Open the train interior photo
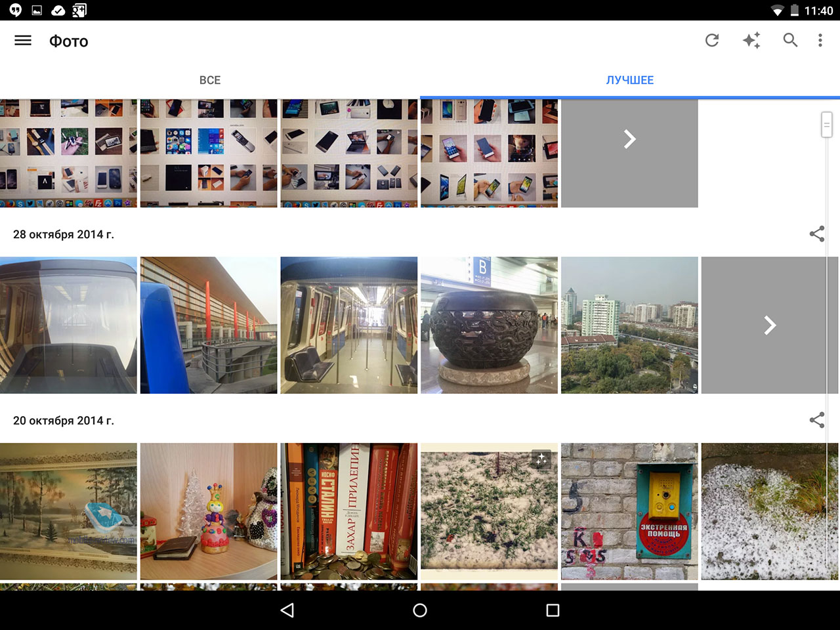Screen dimensions: 840x630 [349, 325]
